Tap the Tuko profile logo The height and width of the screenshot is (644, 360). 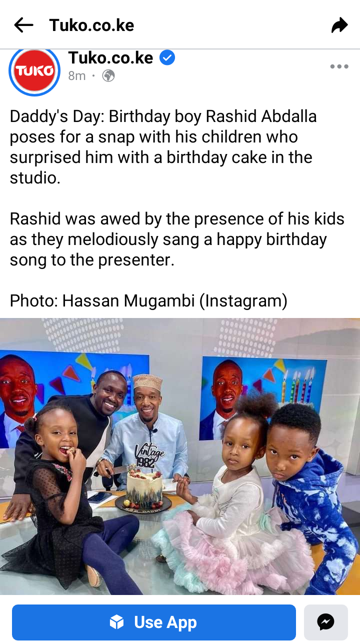pos(34,70)
